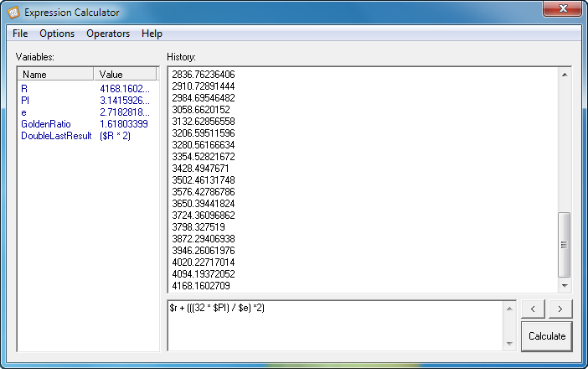Select history entry 2910.72891444
The width and height of the screenshot is (588, 369).
tap(204, 86)
